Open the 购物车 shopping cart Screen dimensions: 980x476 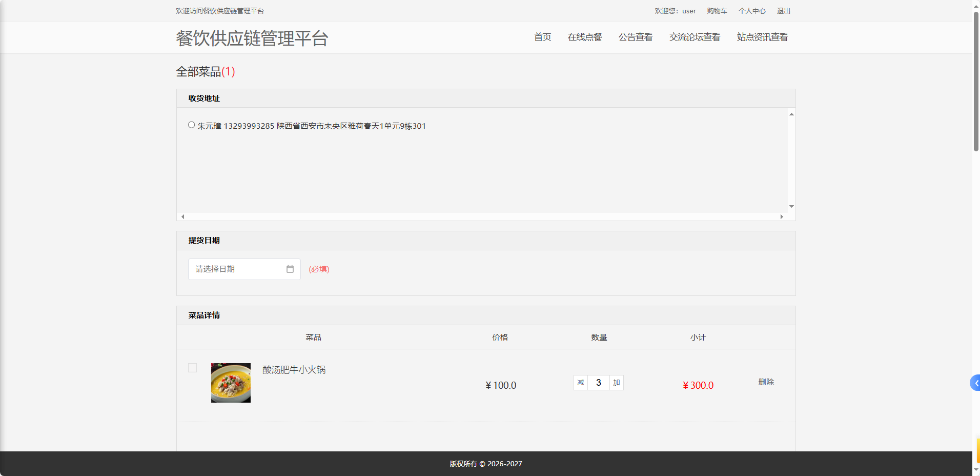pyautogui.click(x=717, y=11)
